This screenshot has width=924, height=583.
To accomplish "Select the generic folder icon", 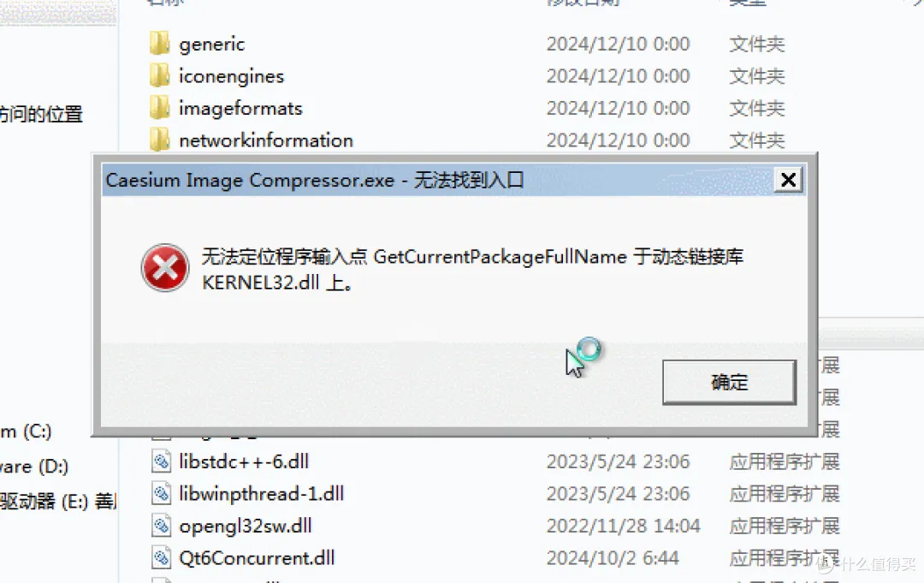I will click(x=160, y=44).
